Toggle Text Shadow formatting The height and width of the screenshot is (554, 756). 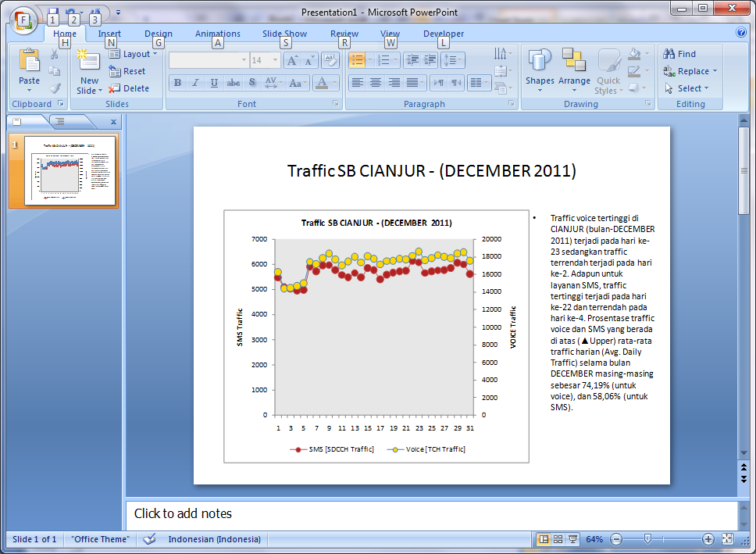pos(251,83)
